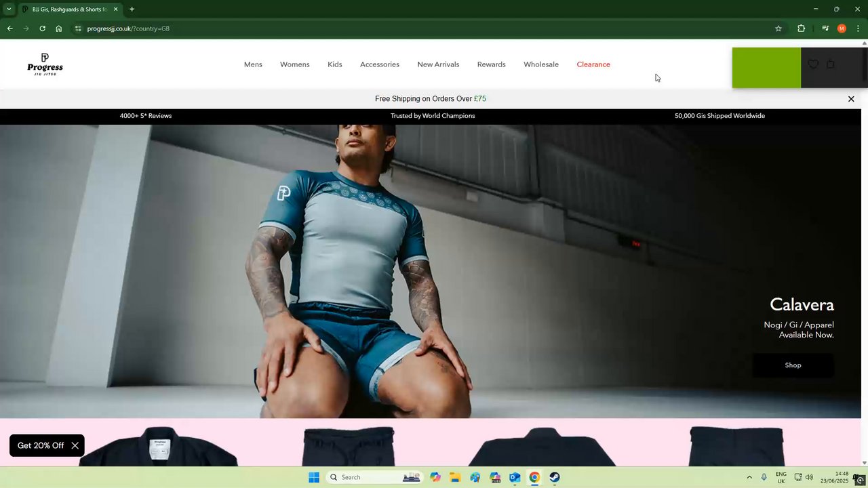
Task: Close the Get 20% Off popup
Action: pos(75,445)
